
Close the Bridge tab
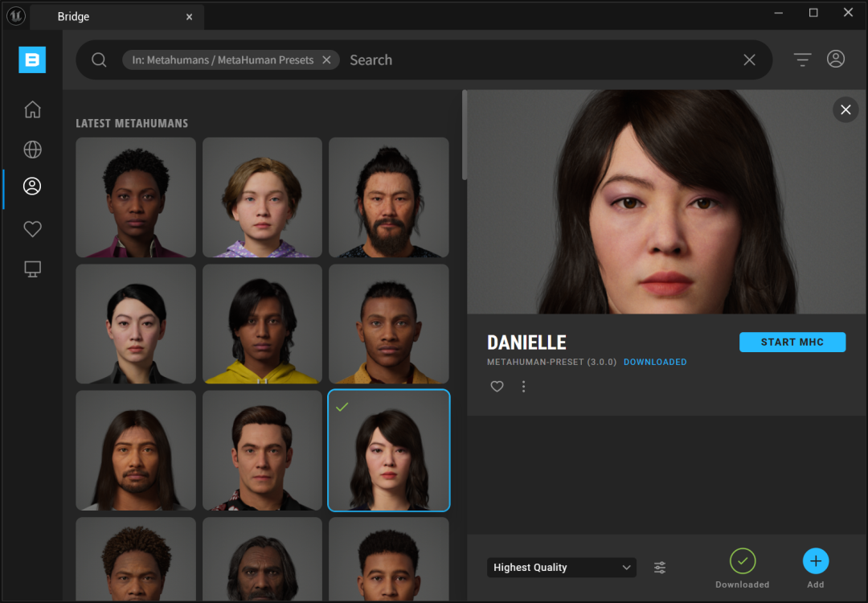tap(190, 17)
